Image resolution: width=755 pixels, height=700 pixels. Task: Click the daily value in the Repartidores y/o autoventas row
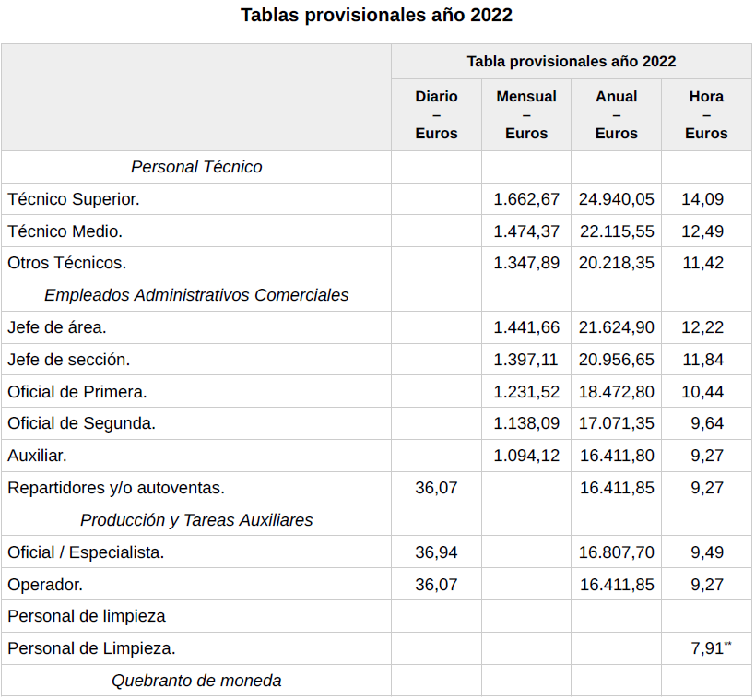(436, 488)
